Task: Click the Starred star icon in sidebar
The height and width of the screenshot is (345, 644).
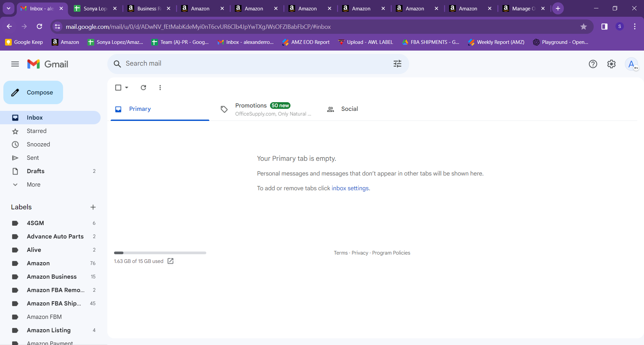Action: pos(15,131)
